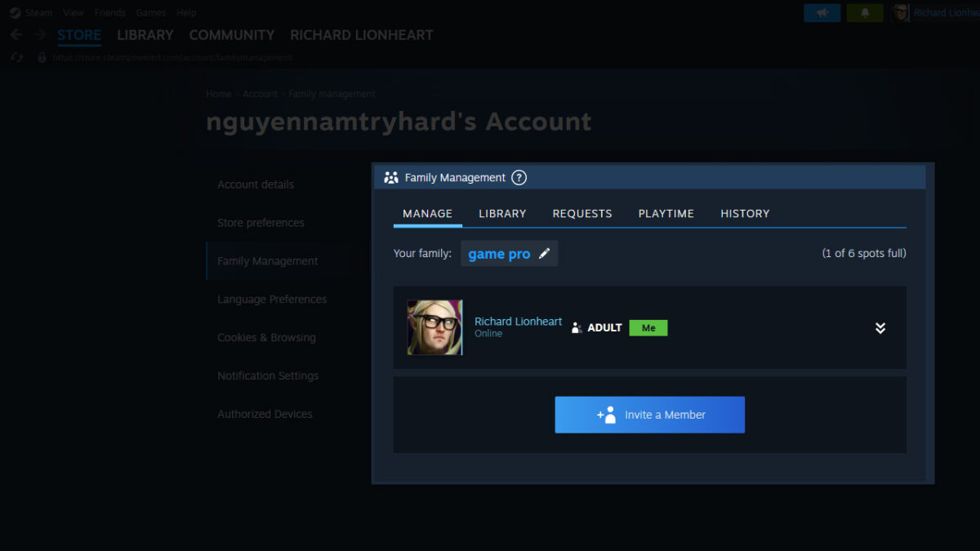980x551 pixels.
Task: Click the announcements megaphone icon
Action: click(822, 13)
